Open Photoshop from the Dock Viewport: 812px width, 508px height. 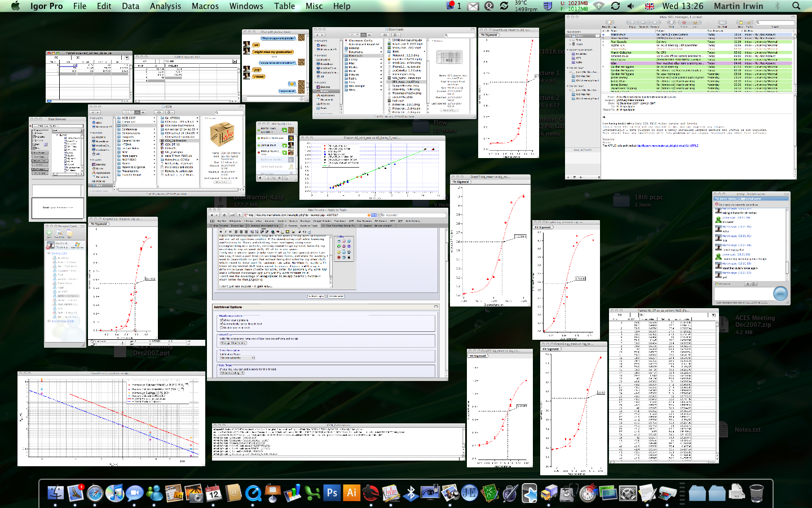332,493
